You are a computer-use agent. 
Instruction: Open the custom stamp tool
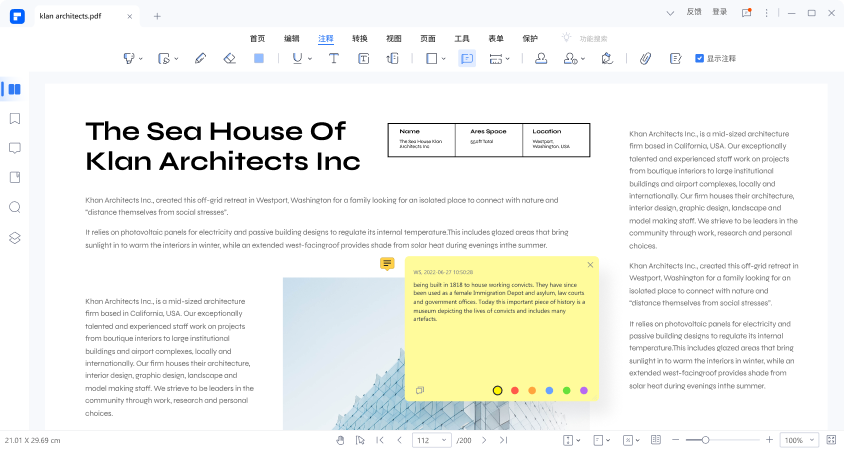570,58
